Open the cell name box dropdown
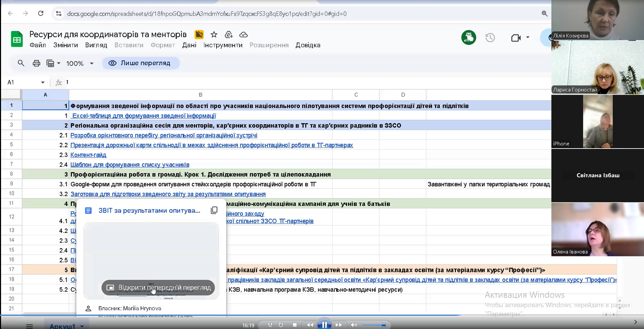This screenshot has height=329, width=644. (x=43, y=83)
